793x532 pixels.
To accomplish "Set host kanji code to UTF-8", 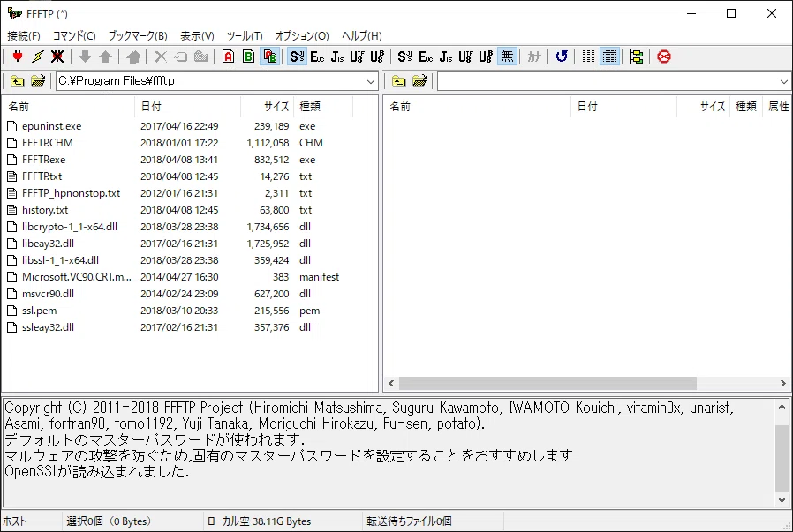I will point(465,56).
